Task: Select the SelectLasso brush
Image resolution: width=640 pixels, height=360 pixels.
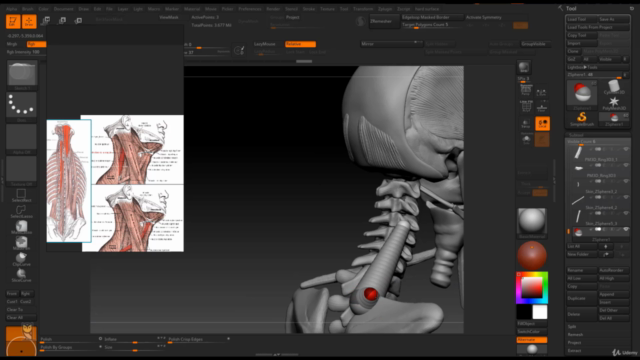Action: click(x=21, y=211)
